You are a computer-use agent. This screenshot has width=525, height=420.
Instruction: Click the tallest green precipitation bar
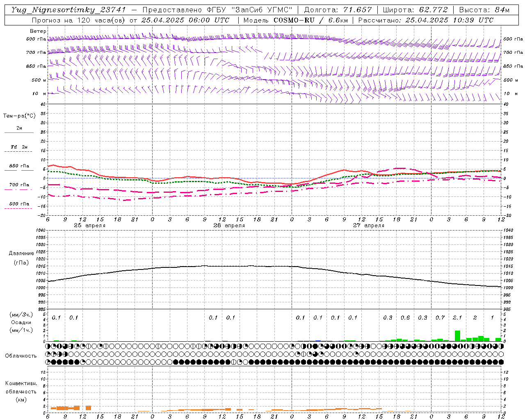[457, 336]
